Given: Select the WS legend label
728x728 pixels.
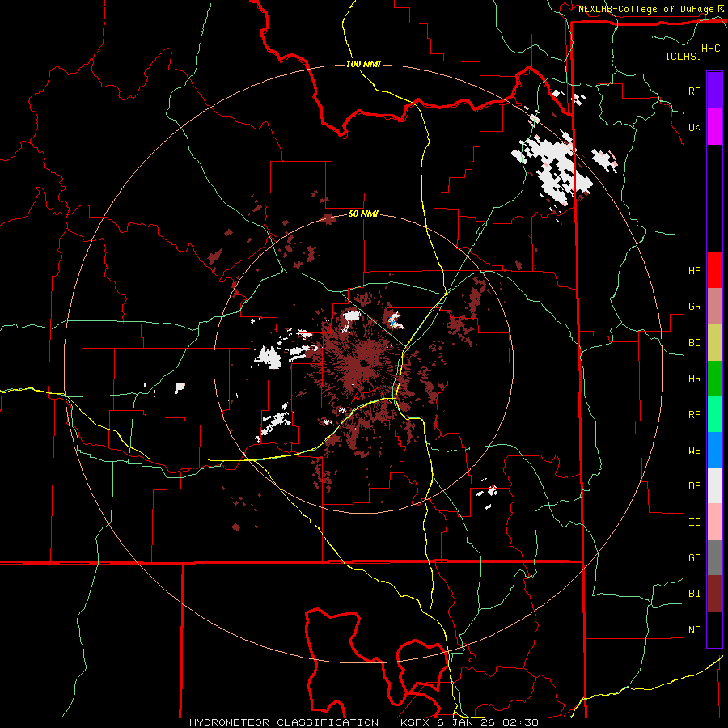Looking at the screenshot, I should point(694,450).
